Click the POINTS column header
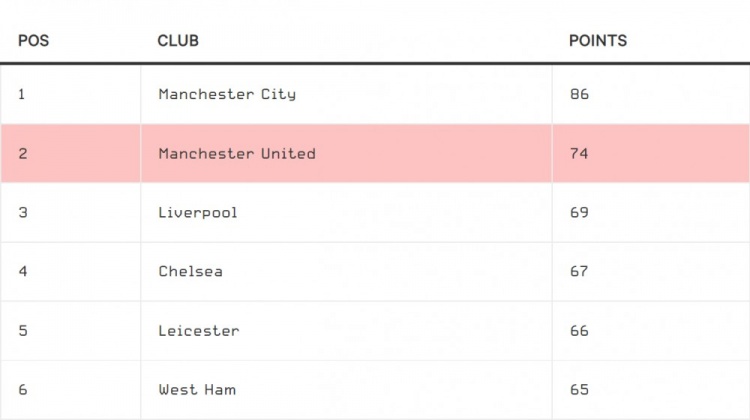 click(x=598, y=41)
